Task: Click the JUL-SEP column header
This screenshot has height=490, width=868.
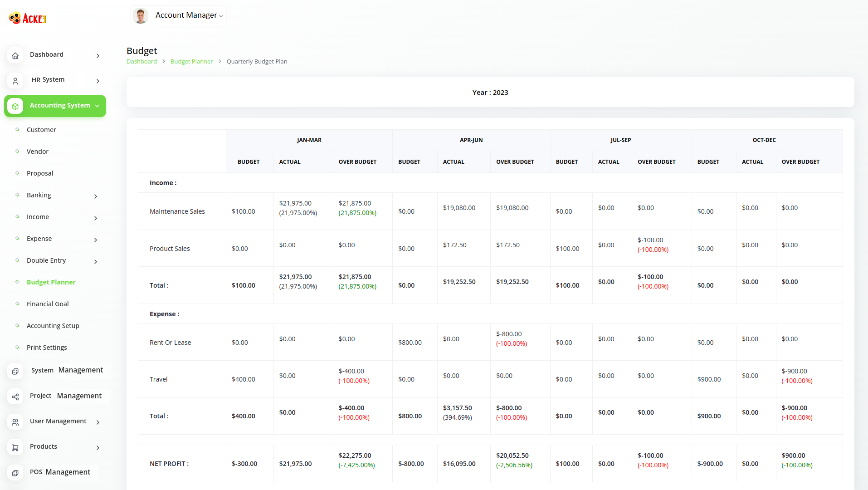Action: pyautogui.click(x=621, y=140)
